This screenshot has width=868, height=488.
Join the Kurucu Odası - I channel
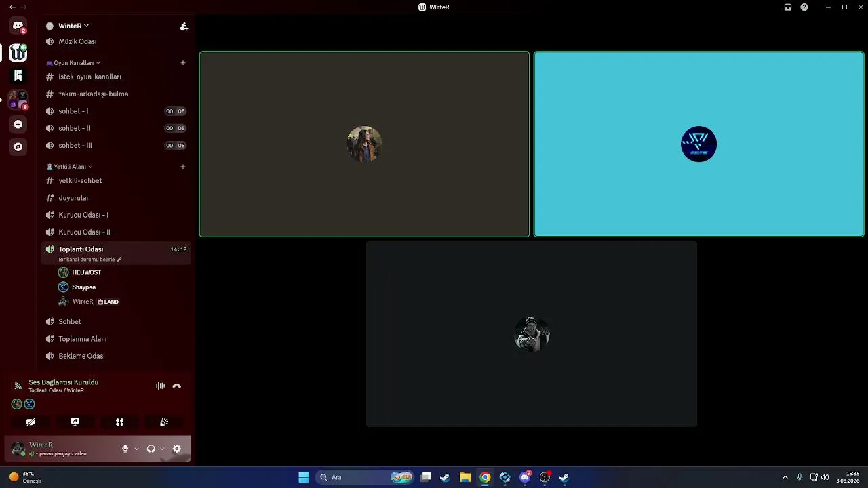pyautogui.click(x=115, y=215)
